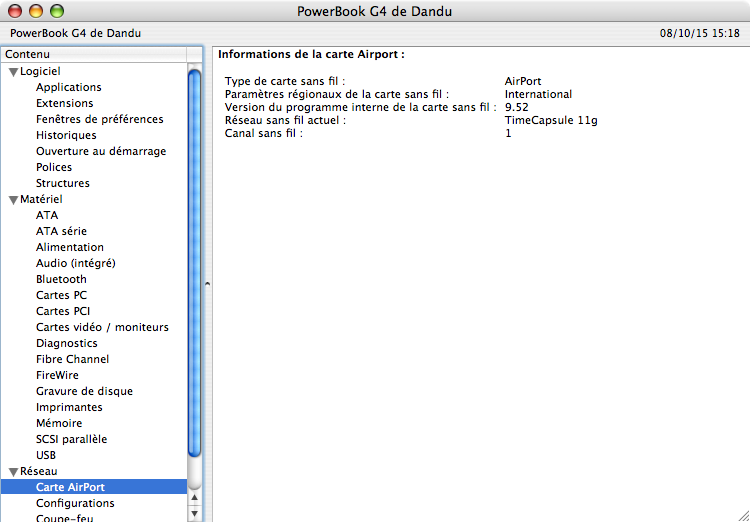Collapse the Matériel section triangle
Viewport: 750px width, 522px height.
pos(13,200)
